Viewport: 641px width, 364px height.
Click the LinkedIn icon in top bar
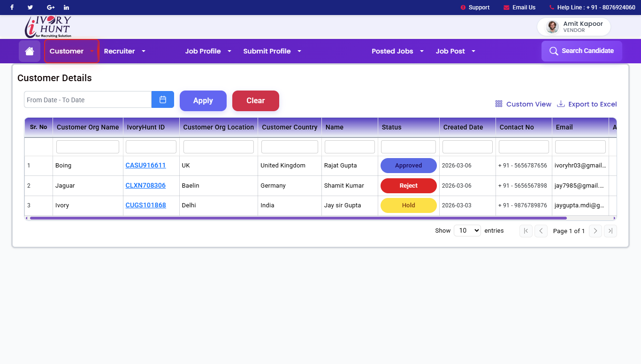click(x=66, y=8)
